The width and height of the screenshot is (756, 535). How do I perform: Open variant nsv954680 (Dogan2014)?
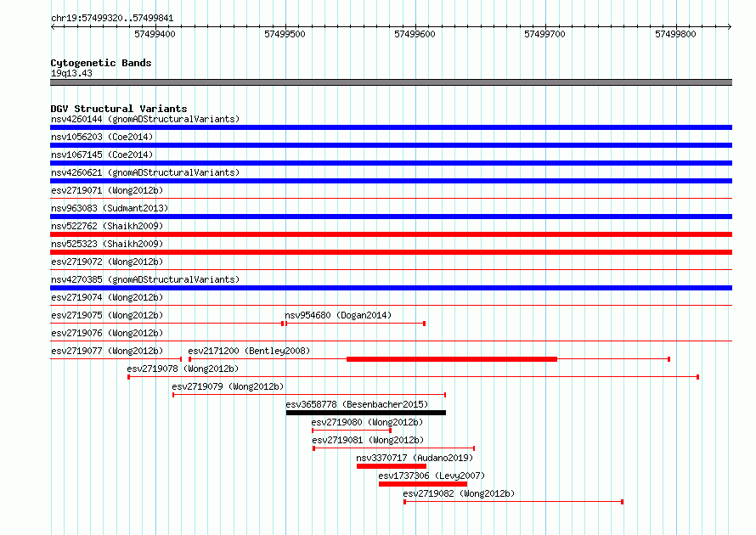pos(338,315)
